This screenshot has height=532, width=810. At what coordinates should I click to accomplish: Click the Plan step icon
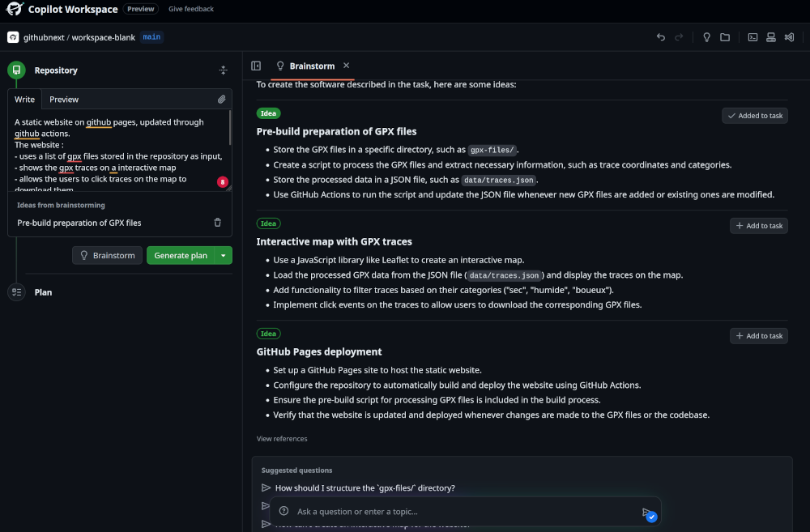(16, 292)
